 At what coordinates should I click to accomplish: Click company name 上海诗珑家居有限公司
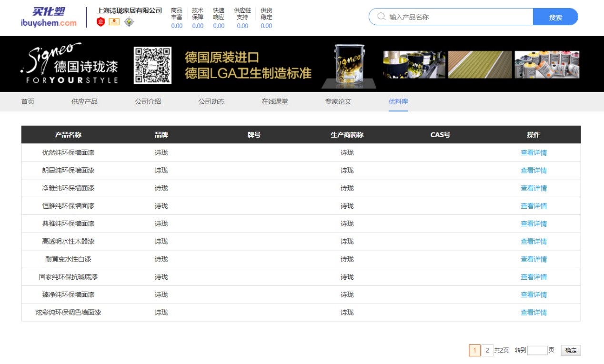tap(130, 10)
